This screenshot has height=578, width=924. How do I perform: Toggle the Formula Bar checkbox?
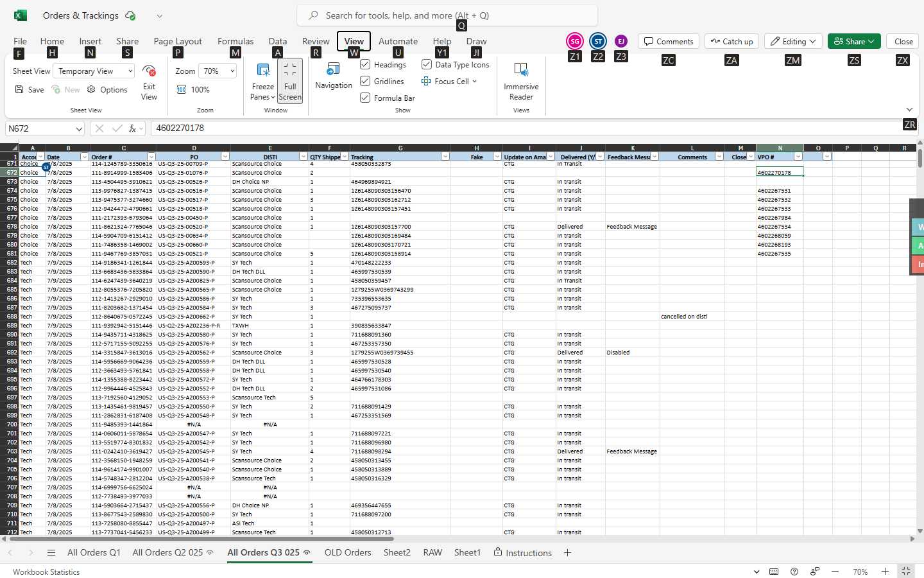pos(365,98)
